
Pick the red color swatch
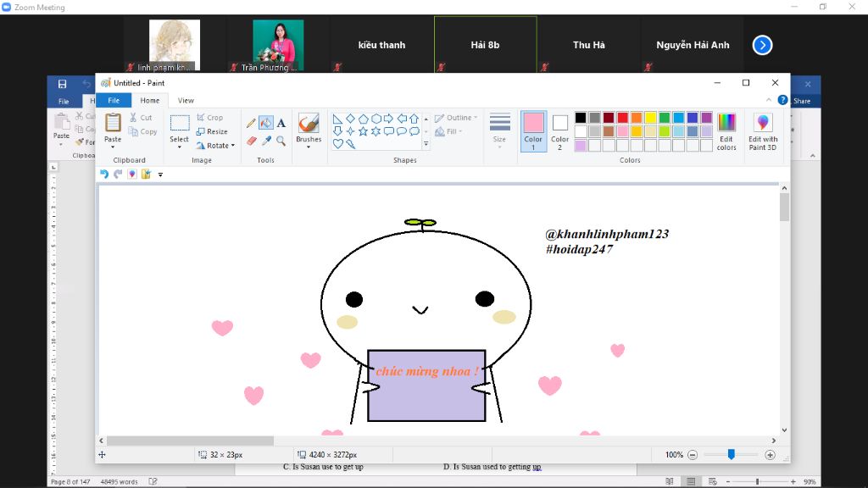tap(623, 117)
